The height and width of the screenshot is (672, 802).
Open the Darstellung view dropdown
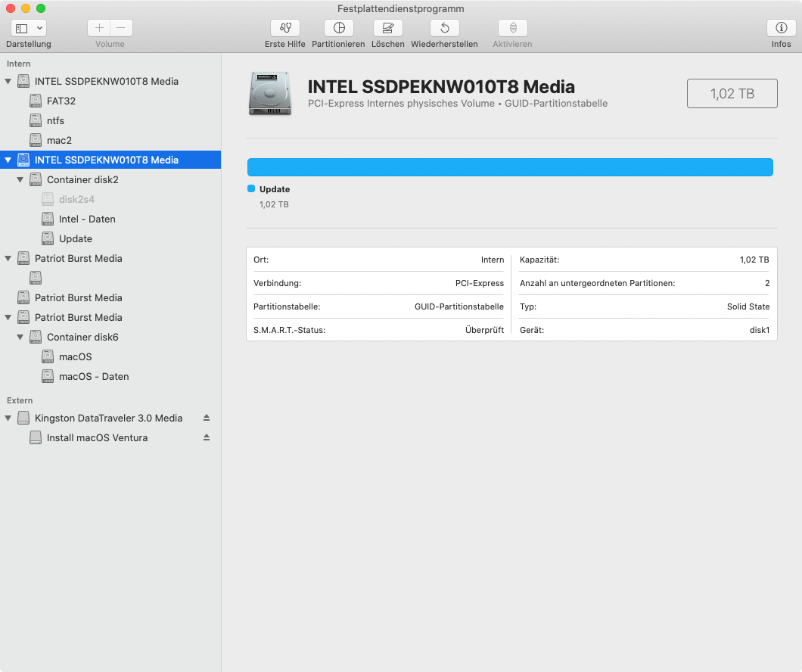(29, 28)
